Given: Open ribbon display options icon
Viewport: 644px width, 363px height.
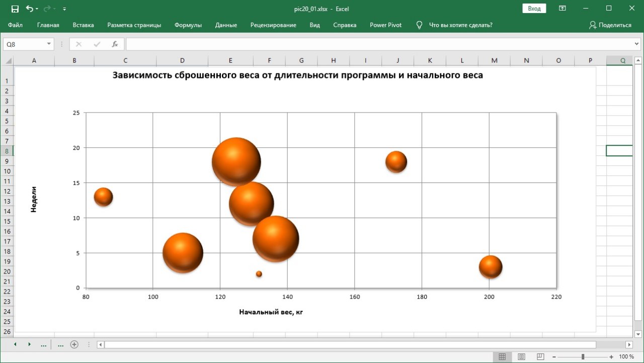Looking at the screenshot, I should tap(562, 9).
